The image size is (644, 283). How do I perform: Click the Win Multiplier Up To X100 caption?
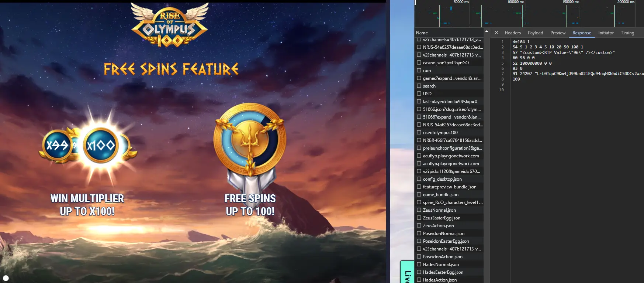click(x=87, y=205)
